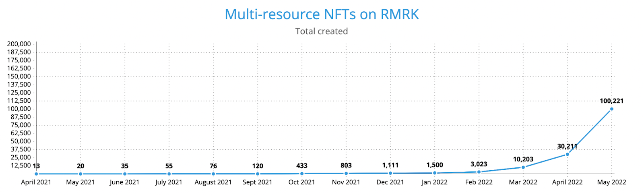Click the May 2022 x-axis label
The width and height of the screenshot is (644, 196).
tap(611, 182)
